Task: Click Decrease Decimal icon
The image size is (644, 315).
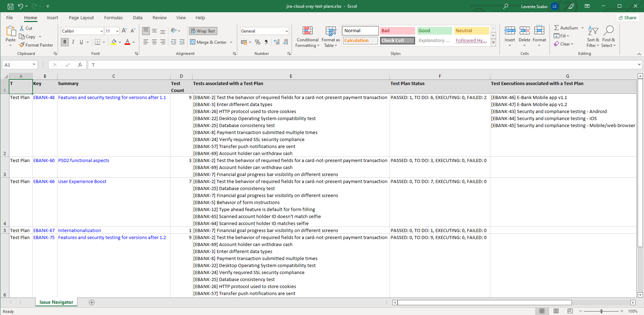Action: [286, 42]
